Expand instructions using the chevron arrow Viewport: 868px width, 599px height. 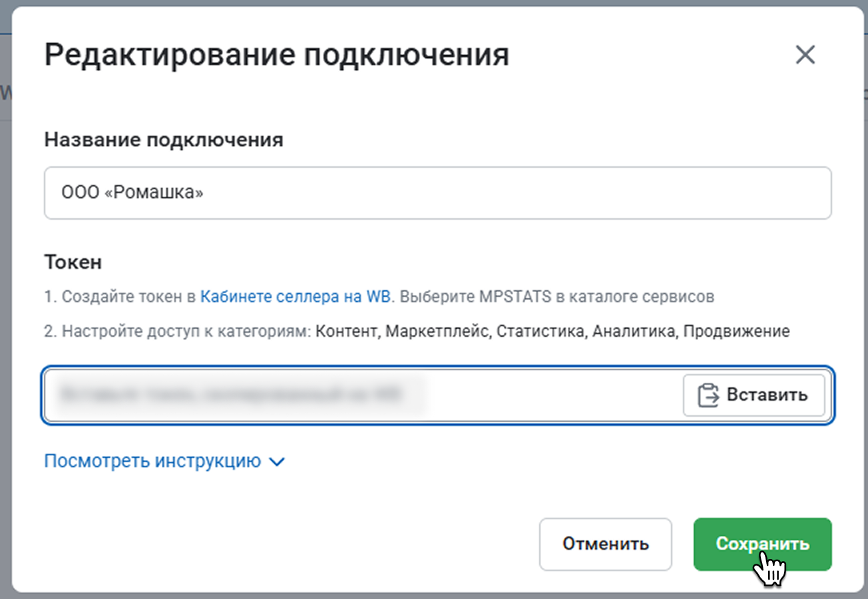[x=276, y=462]
